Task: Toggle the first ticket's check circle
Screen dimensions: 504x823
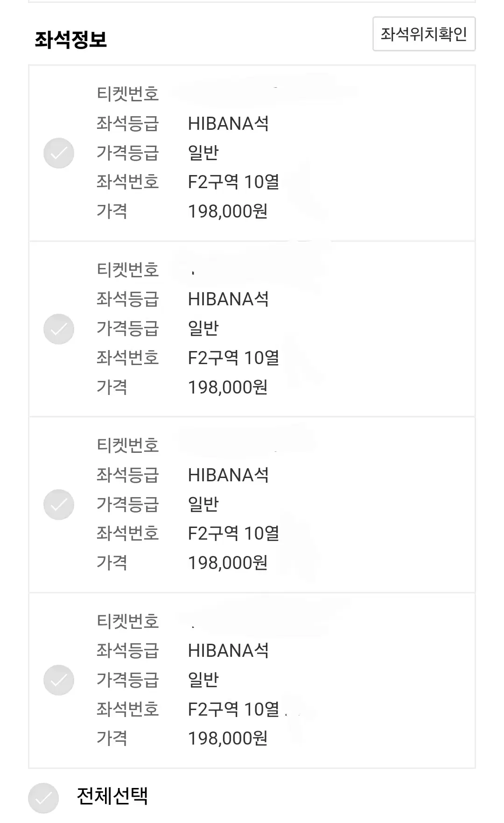Action: click(x=59, y=153)
